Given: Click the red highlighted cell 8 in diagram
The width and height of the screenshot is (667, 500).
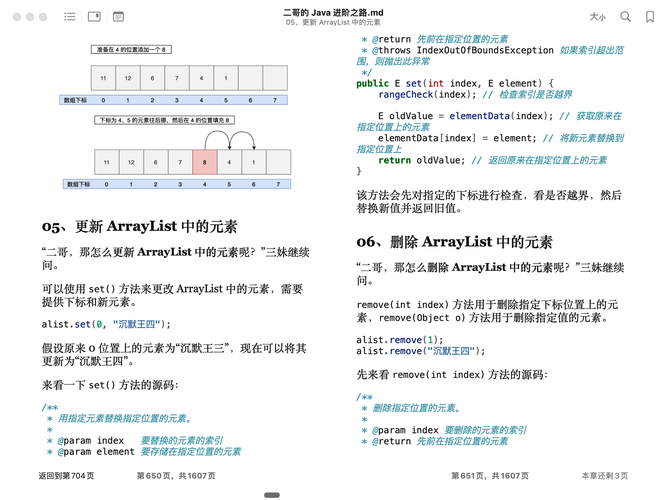Looking at the screenshot, I should coord(204,161).
